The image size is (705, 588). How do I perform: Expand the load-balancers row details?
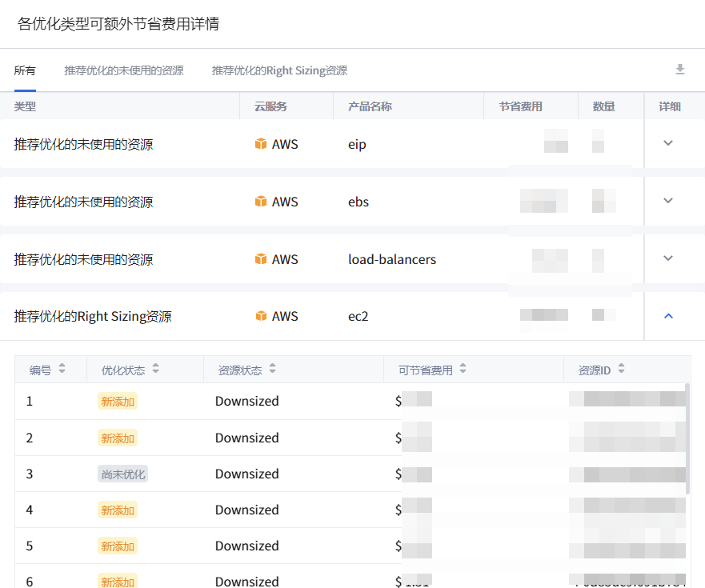669,258
